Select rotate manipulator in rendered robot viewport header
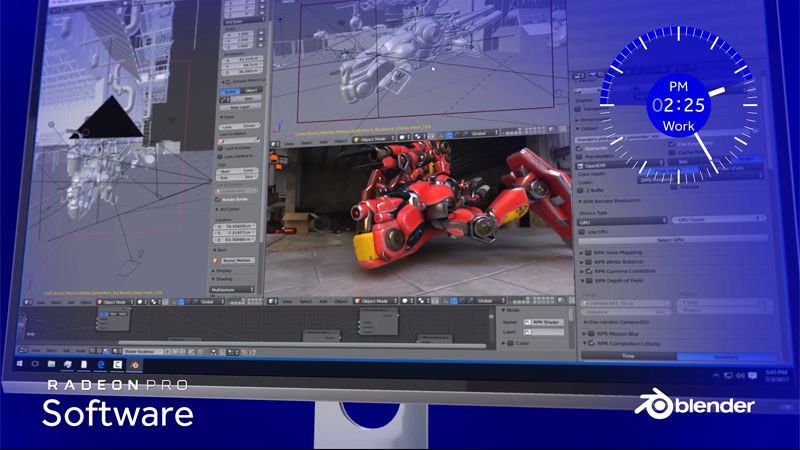 [462, 301]
